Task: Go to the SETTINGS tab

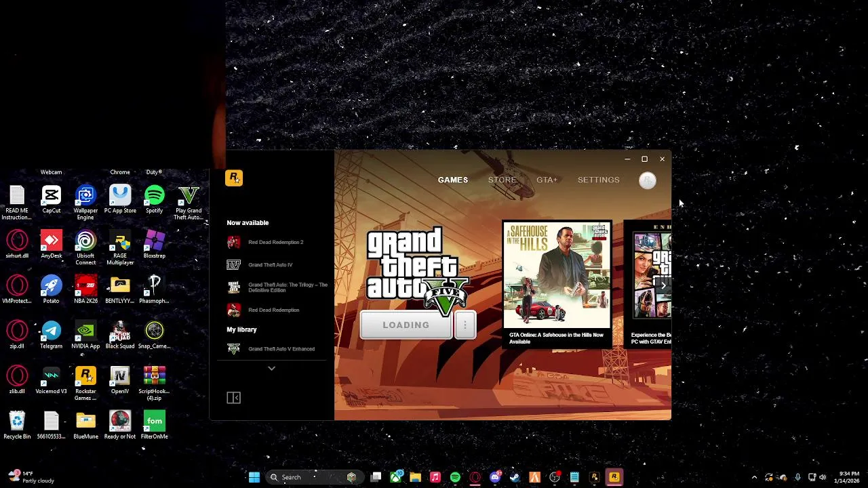Action: coord(598,180)
